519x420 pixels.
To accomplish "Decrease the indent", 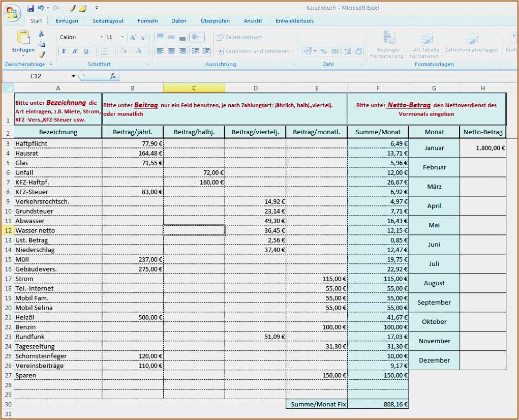I will (195, 51).
